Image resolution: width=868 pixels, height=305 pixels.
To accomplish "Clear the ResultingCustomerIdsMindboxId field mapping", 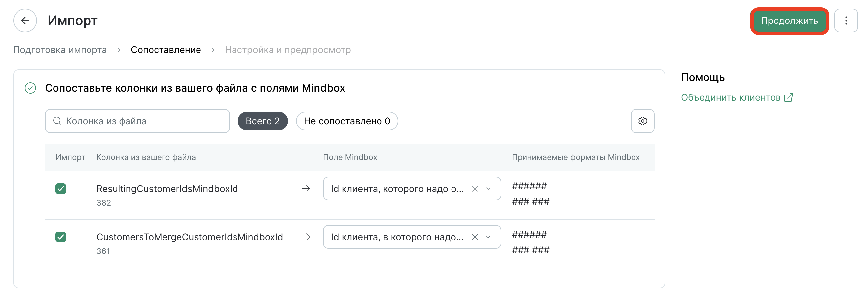I will pos(475,189).
